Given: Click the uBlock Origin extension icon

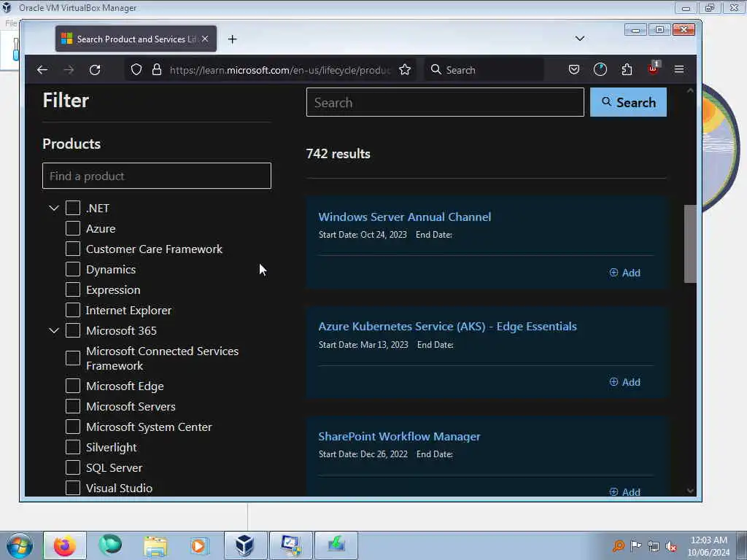Looking at the screenshot, I should (x=653, y=69).
